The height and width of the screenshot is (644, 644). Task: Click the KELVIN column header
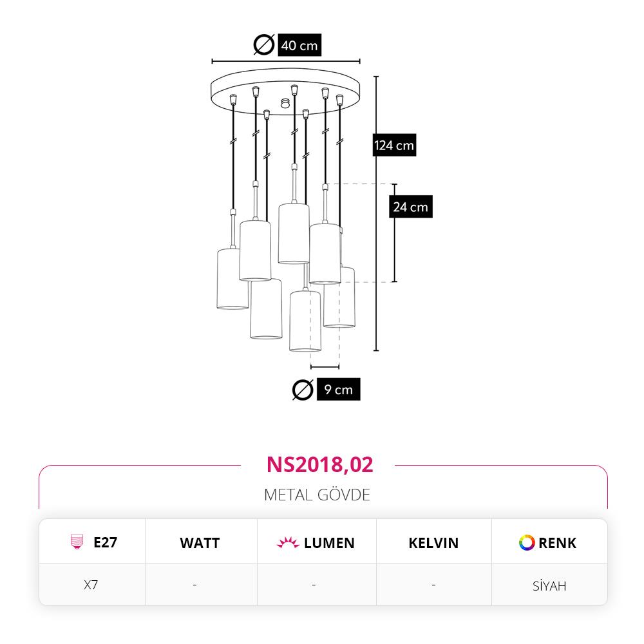(x=433, y=543)
